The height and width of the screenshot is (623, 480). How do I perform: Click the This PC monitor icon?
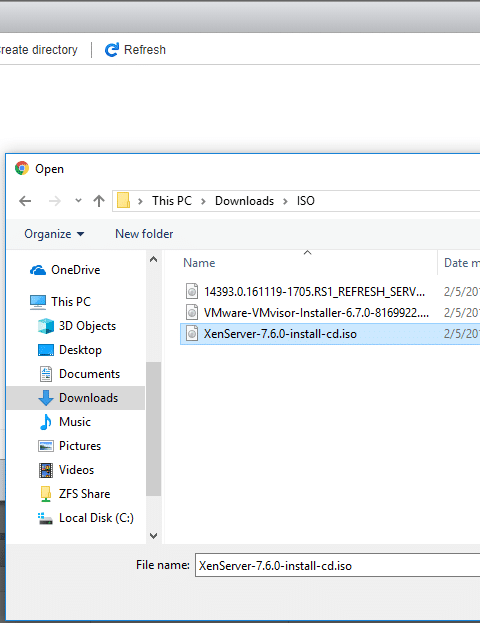[x=38, y=302]
